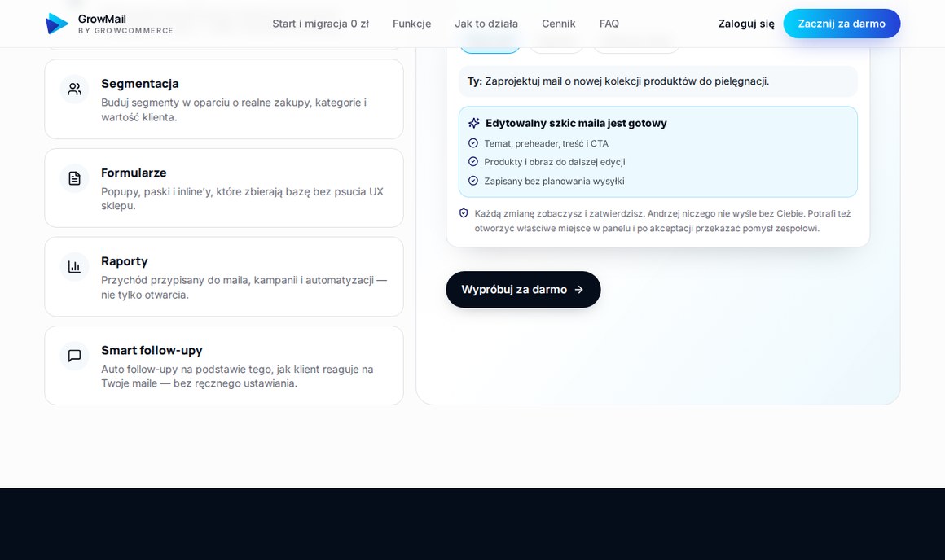Click the Zacznij za darmo button
The width and height of the screenshot is (945, 560).
(842, 24)
